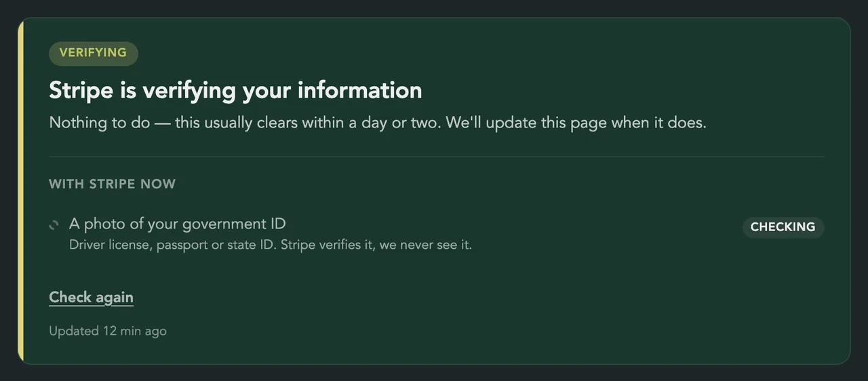Viewport: 868px width, 381px height.
Task: Click the CHECKING status pill
Action: click(783, 227)
